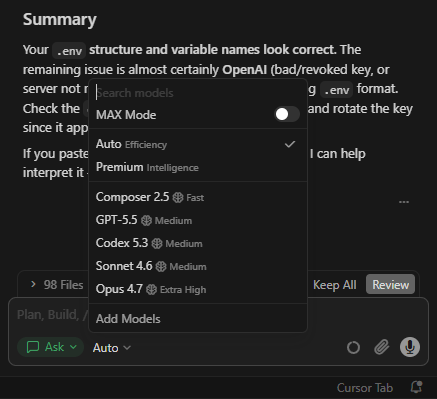The width and height of the screenshot is (437, 399).
Task: Click the Search models field
Action: [198, 93]
